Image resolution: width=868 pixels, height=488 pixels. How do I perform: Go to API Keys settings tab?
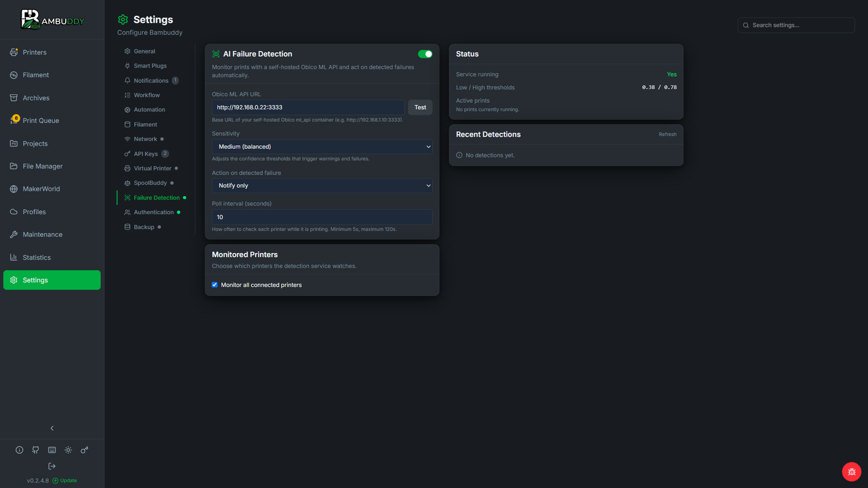point(146,154)
